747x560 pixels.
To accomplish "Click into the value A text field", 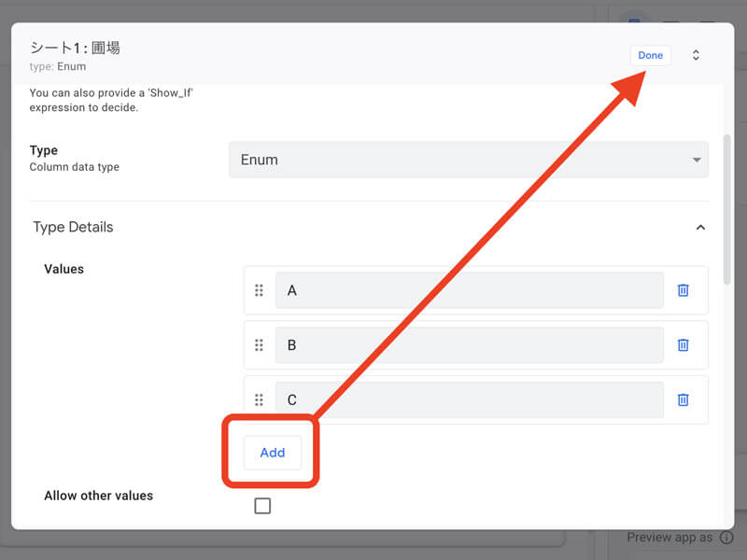I will pyautogui.click(x=469, y=290).
